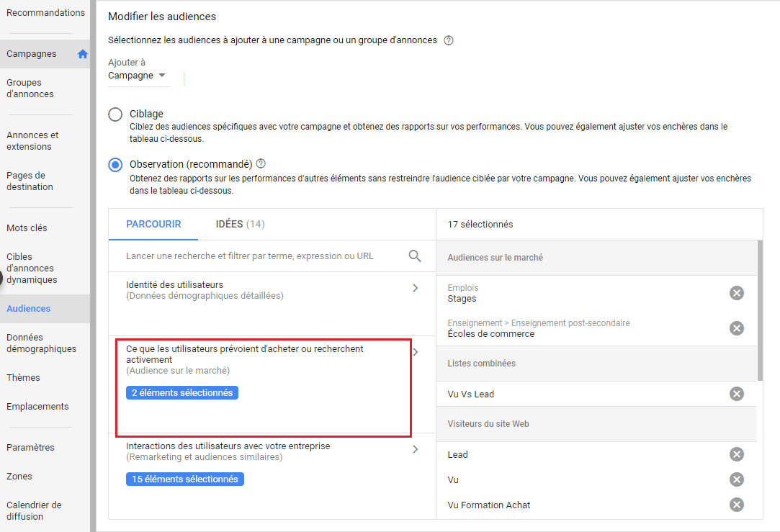
Task: Open Mots clés in the sidebar
Action: click(x=27, y=228)
